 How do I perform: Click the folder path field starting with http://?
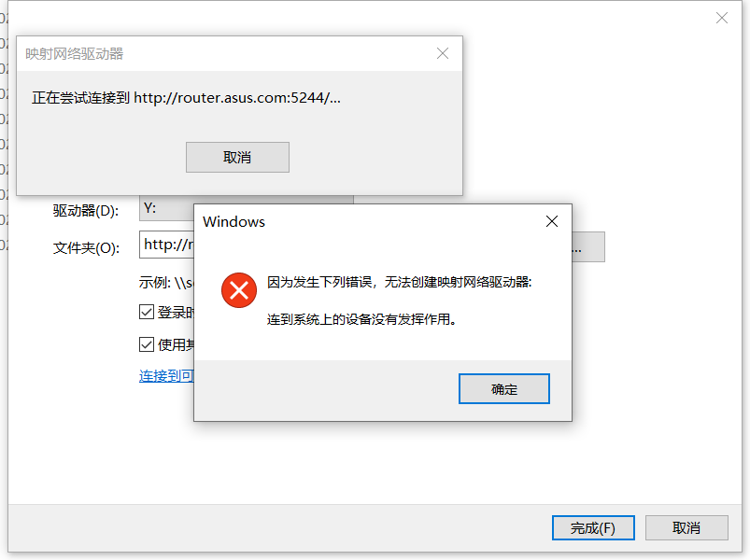[x=166, y=245]
